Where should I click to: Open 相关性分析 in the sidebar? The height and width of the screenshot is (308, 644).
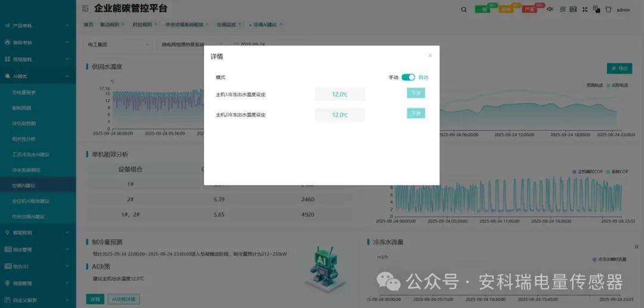[x=24, y=139]
